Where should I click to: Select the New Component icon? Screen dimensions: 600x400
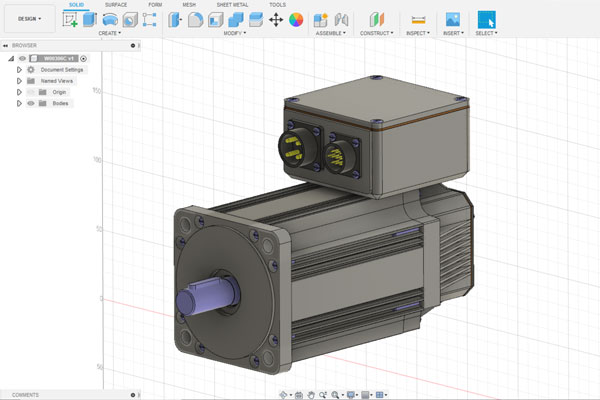click(321, 20)
